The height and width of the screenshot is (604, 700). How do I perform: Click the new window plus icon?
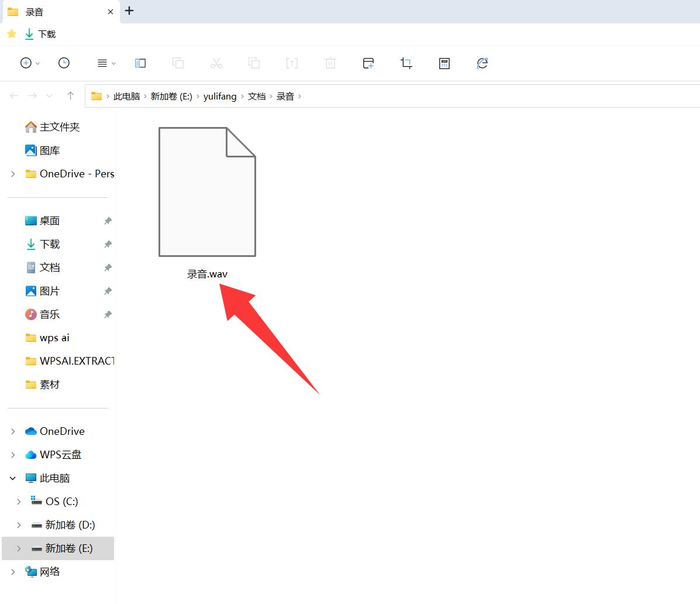click(368, 63)
